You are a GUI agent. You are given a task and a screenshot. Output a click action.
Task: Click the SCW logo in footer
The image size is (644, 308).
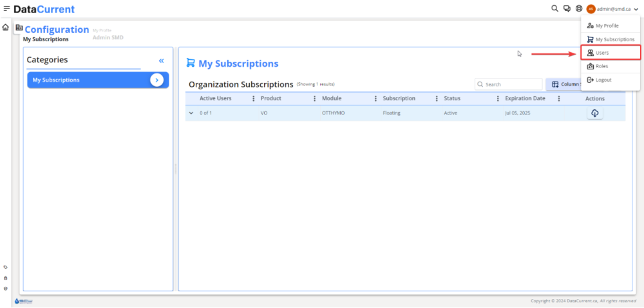23,301
